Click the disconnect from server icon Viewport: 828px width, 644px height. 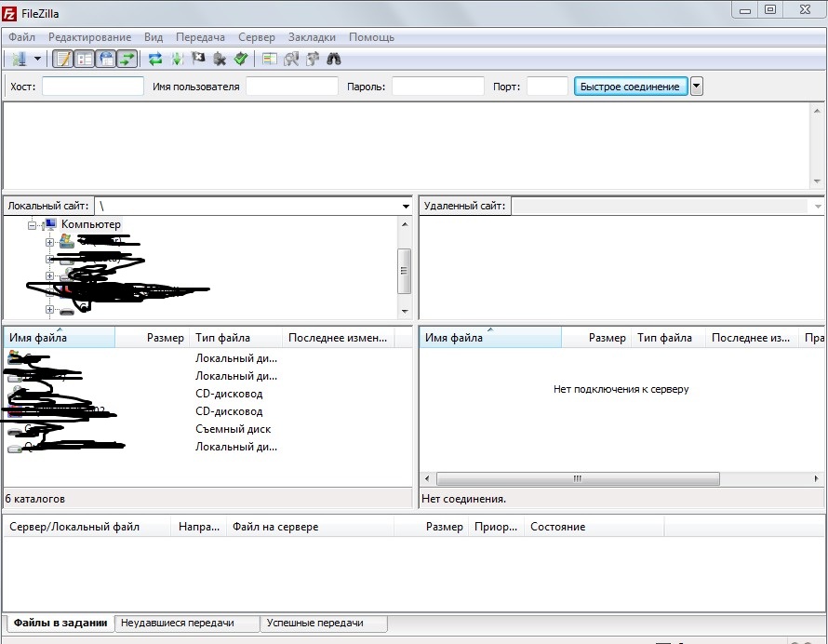(220, 59)
